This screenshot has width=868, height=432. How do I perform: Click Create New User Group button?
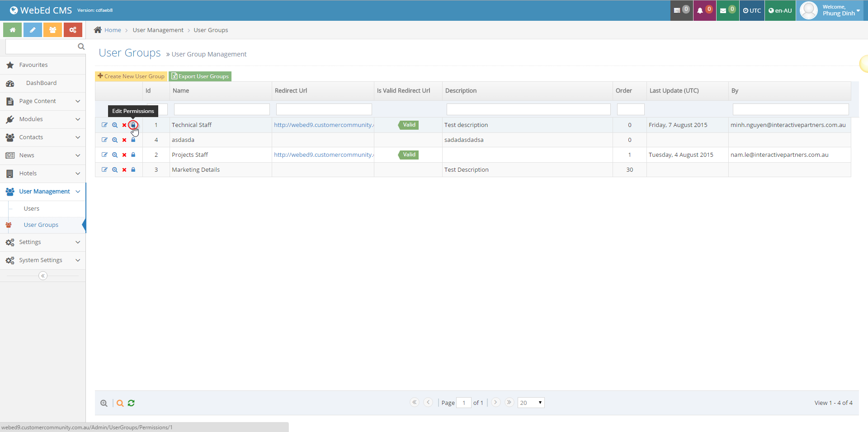click(131, 76)
